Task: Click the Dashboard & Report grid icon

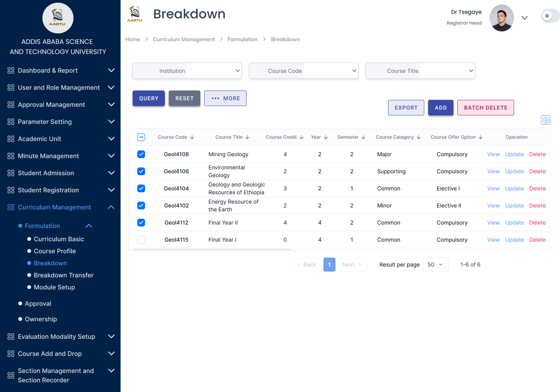Action: 11,71
